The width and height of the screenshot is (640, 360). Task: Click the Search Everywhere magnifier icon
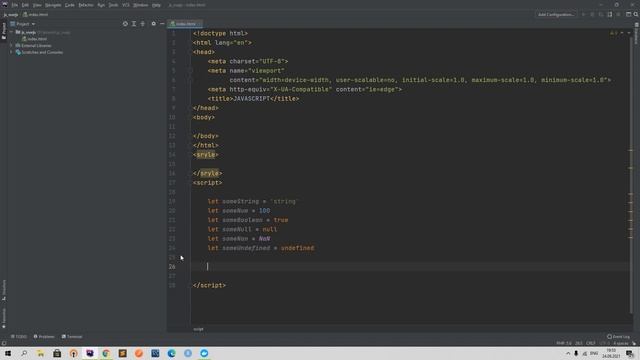tap(636, 14)
